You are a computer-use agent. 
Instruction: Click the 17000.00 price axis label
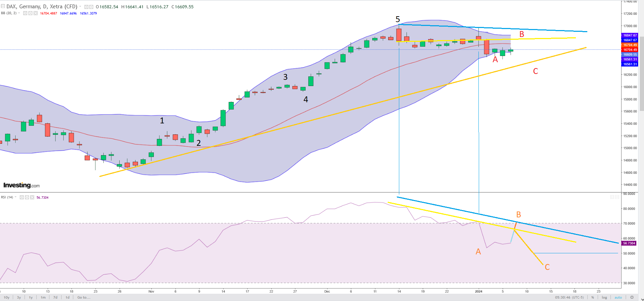pos(630,26)
